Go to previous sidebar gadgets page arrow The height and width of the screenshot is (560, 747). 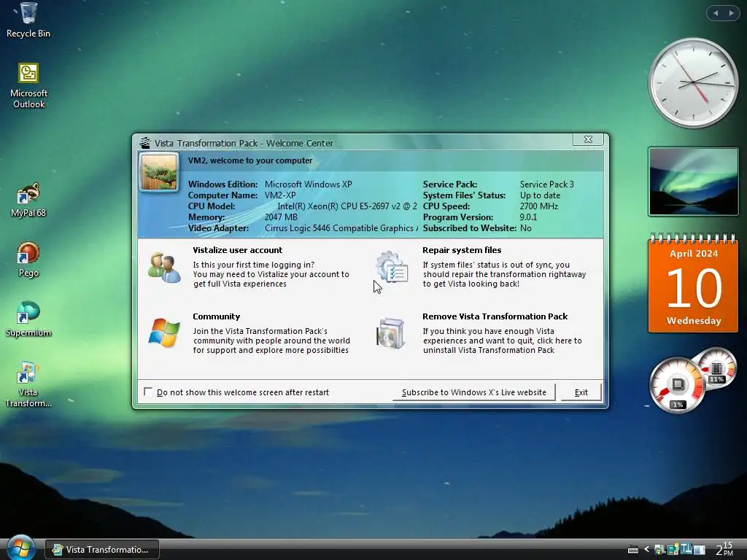point(716,13)
